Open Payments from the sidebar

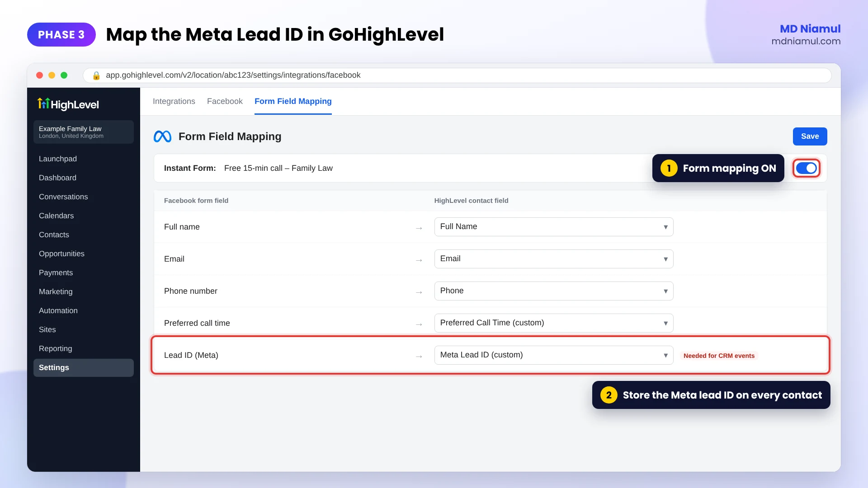coord(84,273)
